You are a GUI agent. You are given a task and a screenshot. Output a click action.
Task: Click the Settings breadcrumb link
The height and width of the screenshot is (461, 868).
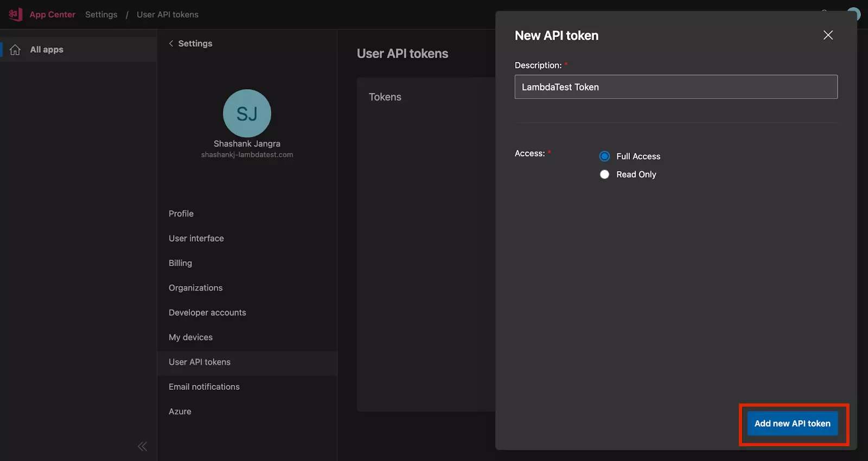coord(101,15)
